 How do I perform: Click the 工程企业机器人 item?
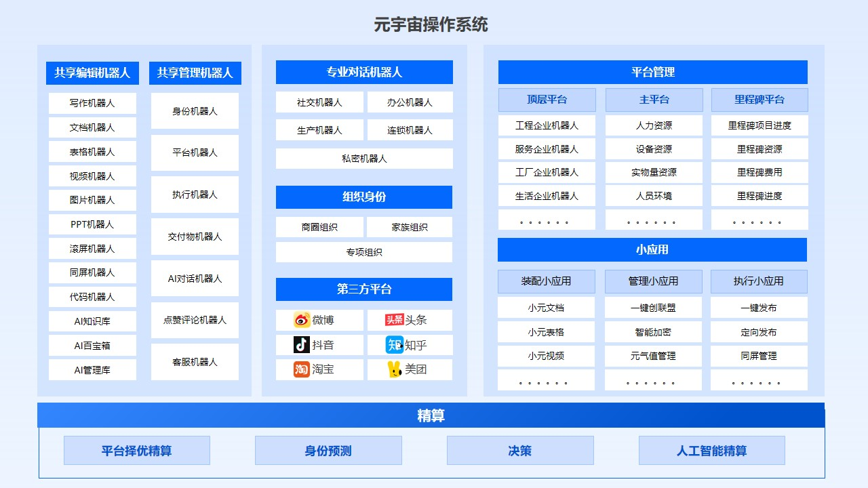pos(547,125)
